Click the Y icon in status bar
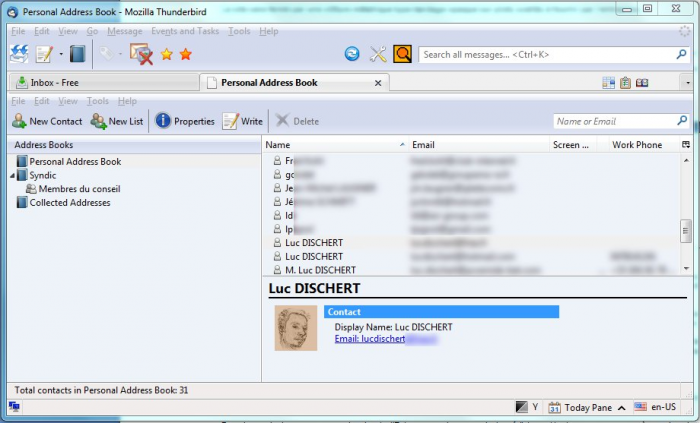 pyautogui.click(x=535, y=407)
